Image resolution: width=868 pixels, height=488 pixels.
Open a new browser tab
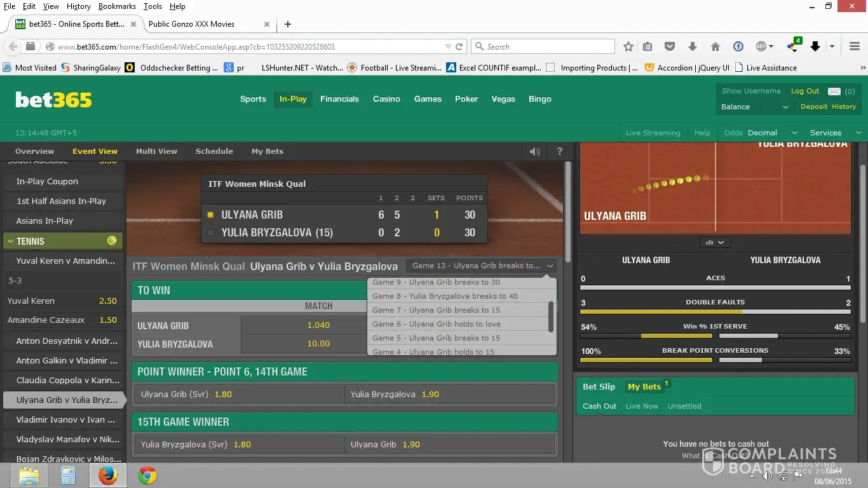288,24
